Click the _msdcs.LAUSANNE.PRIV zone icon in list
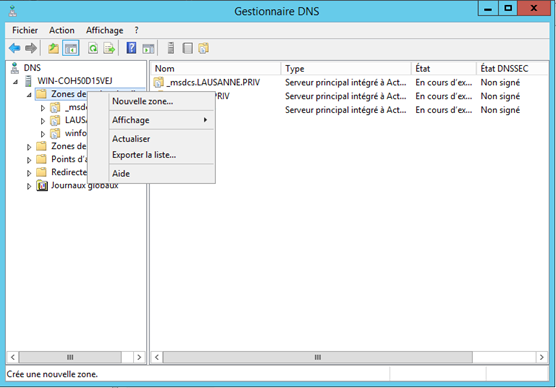The height and width of the screenshot is (388, 556). tap(158, 82)
